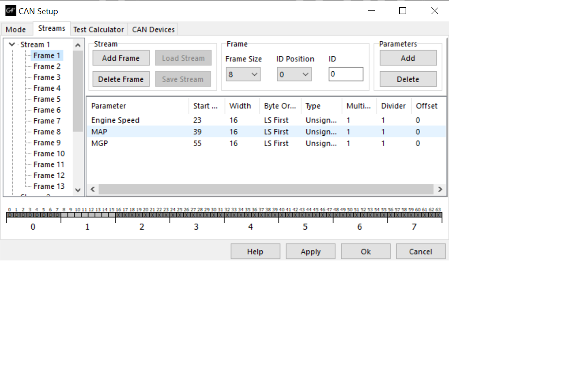
Task: Click the Parameters Add button
Action: (x=408, y=58)
